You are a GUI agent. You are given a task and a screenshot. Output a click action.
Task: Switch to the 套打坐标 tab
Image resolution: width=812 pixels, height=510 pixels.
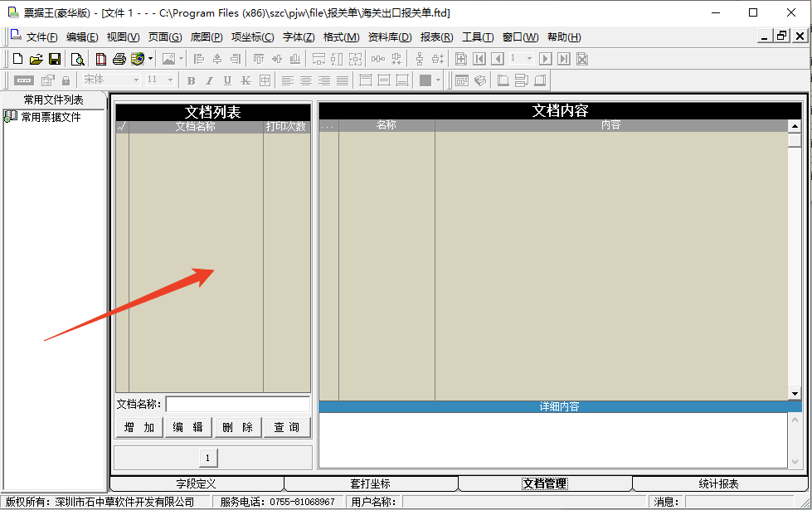tap(370, 483)
